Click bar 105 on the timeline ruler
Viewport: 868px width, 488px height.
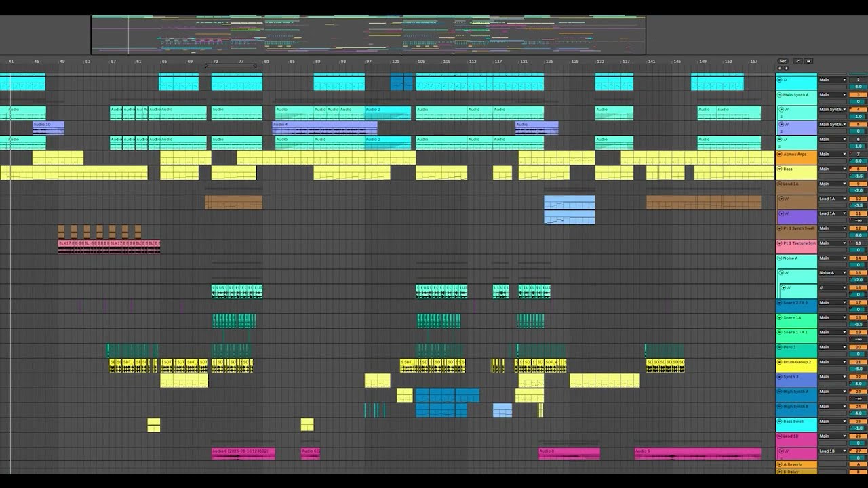point(421,62)
